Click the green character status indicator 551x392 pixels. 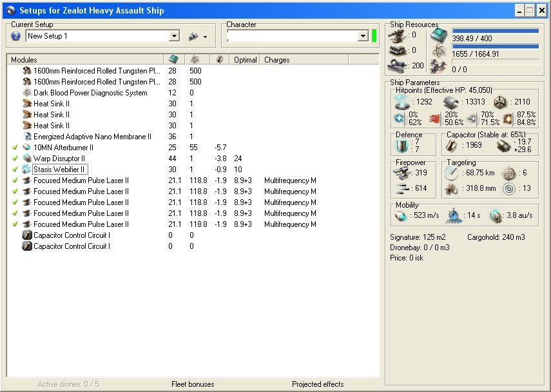coord(374,36)
